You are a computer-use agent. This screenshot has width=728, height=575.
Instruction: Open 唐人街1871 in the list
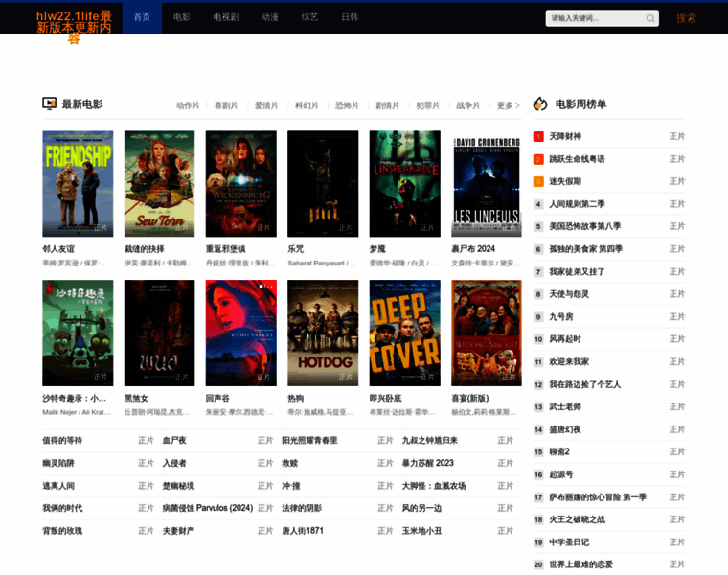tap(303, 531)
